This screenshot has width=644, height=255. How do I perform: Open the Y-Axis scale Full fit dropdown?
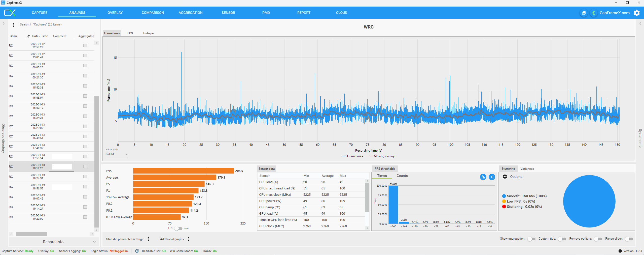click(x=116, y=154)
